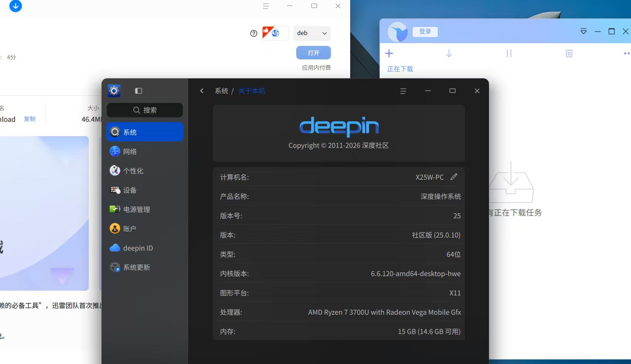631x364 pixels.
Task: Go back using the left chevron arrow
Action: [202, 91]
